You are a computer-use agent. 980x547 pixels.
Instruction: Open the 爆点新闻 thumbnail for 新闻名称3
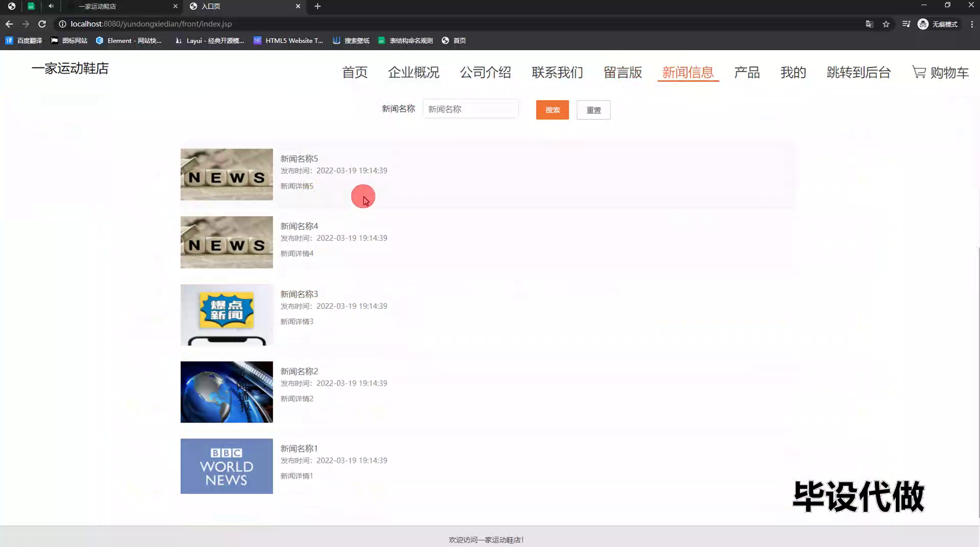(227, 315)
